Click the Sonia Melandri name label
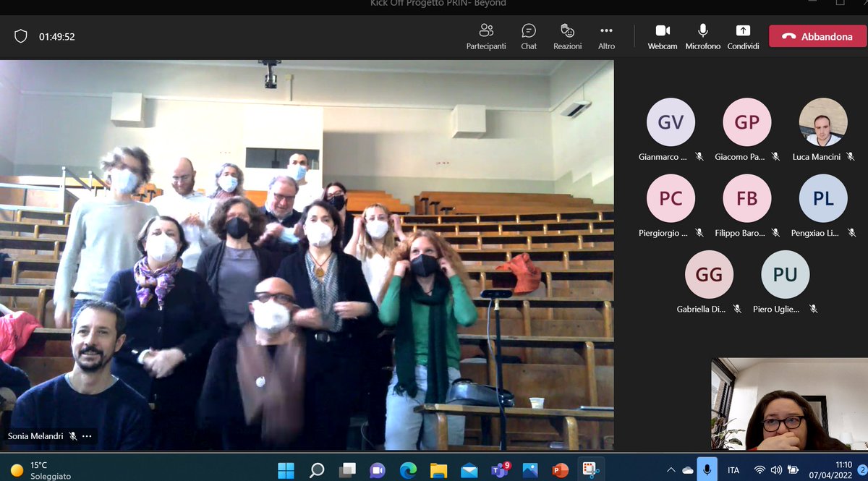The image size is (868, 481). click(x=36, y=436)
